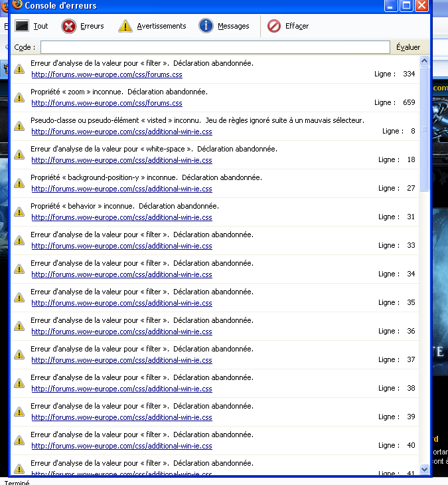Click the scrollbar down arrow
The image size is (448, 485).
[425, 469]
